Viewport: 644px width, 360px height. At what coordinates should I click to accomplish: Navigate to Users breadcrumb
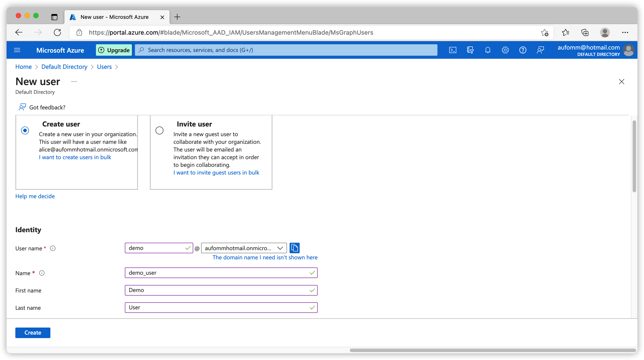point(104,67)
